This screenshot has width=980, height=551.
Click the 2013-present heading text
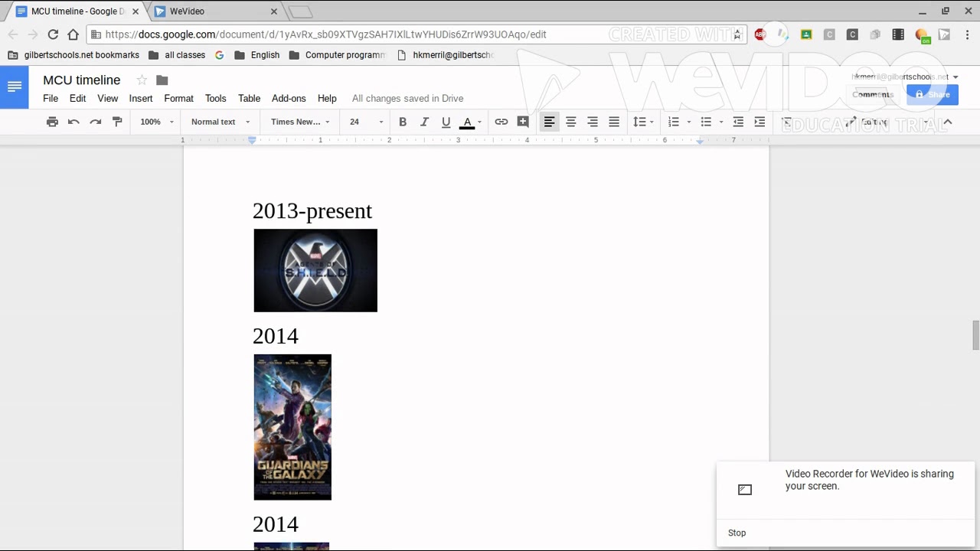312,211
